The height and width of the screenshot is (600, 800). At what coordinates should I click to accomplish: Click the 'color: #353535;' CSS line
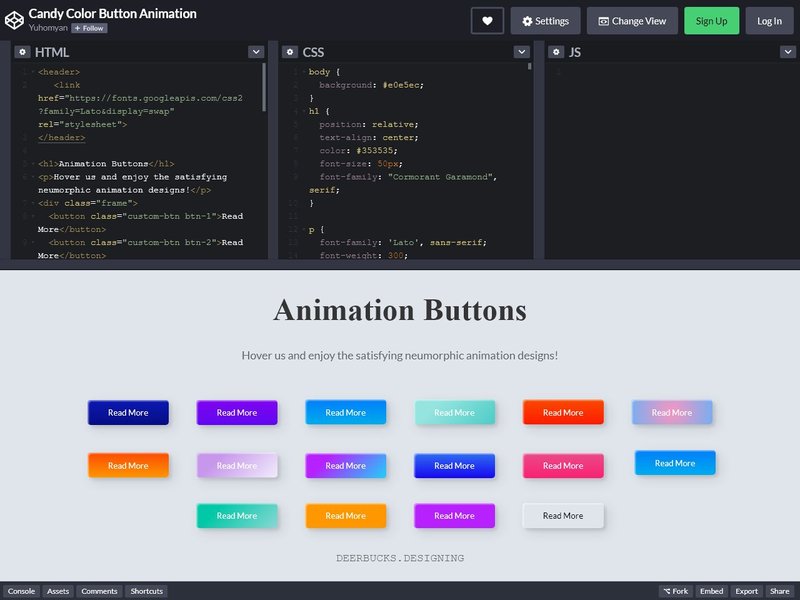[x=358, y=151]
